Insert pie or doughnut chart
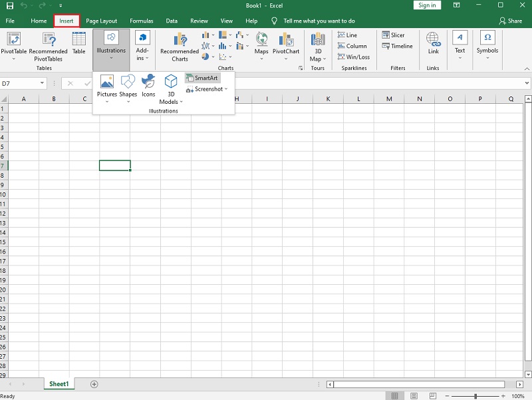 207,57
